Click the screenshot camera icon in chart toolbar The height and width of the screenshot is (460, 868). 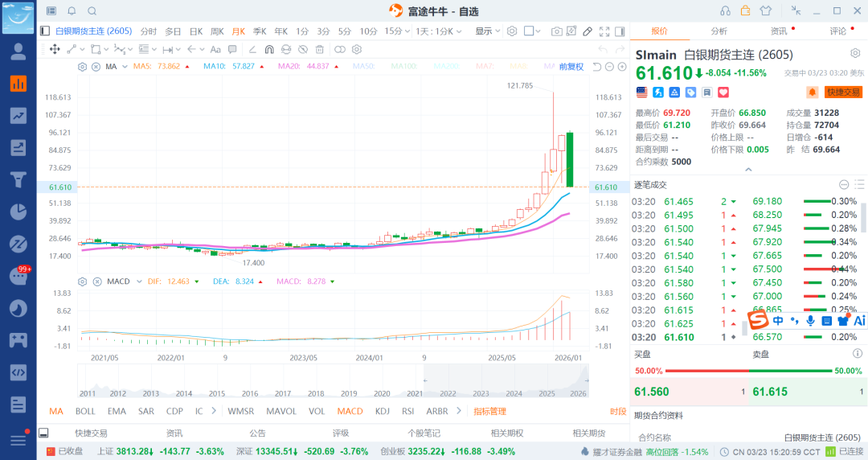(556, 31)
